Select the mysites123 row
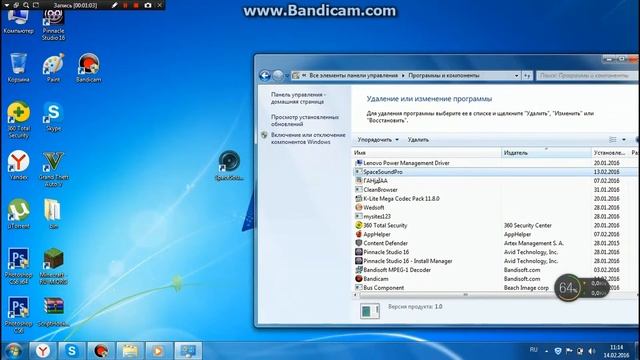The image size is (640, 360). tap(496, 216)
